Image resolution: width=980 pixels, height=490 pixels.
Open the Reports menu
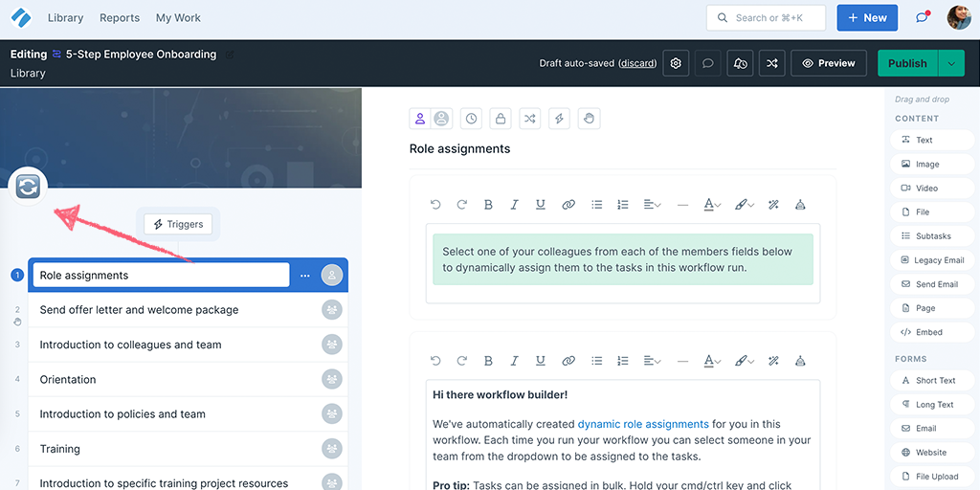[x=120, y=18]
